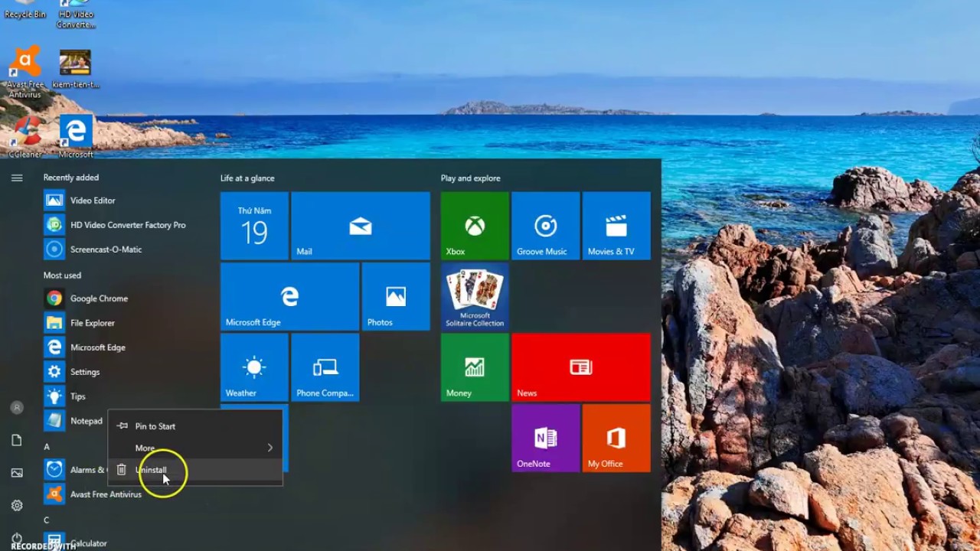
Task: Select the Microsoft Edge desktop shortcut
Action: pyautogui.click(x=76, y=136)
